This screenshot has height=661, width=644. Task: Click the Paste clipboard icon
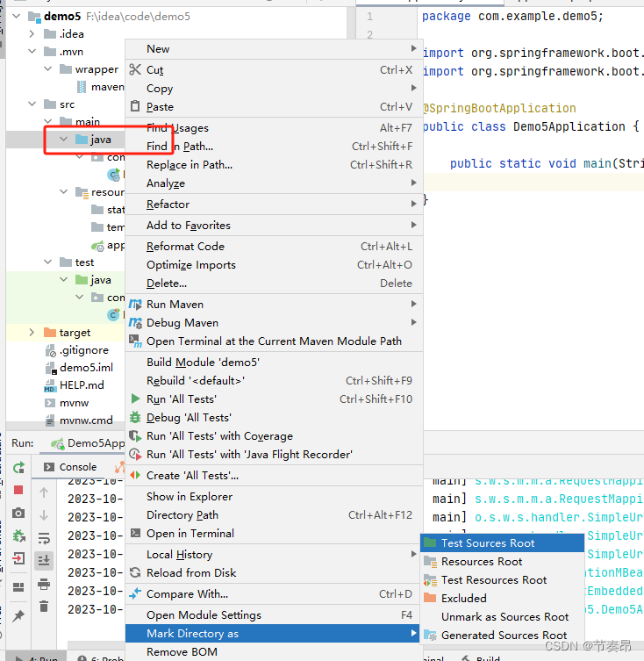[x=135, y=106]
